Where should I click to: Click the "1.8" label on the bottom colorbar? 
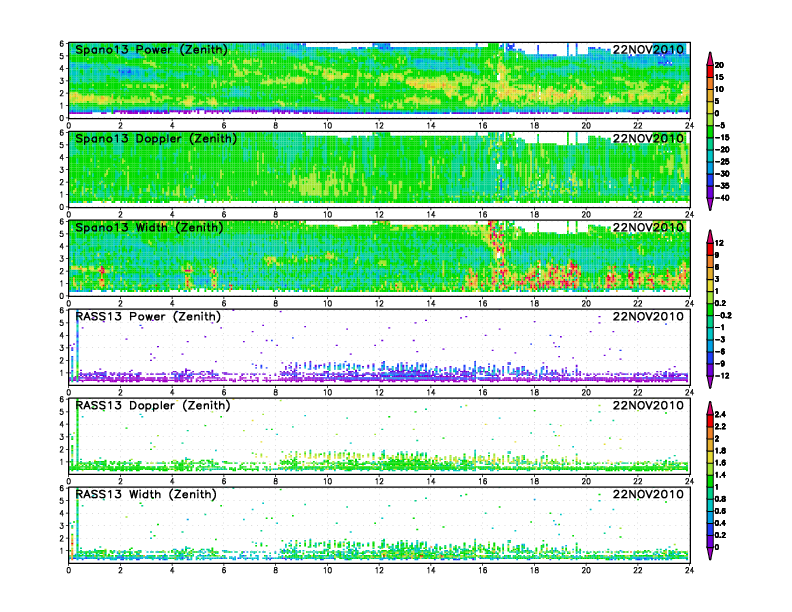click(x=720, y=450)
